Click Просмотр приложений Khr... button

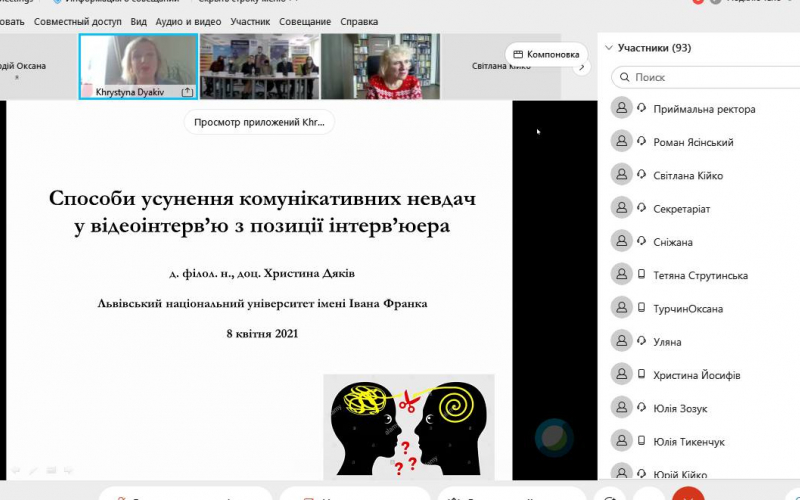click(x=259, y=122)
